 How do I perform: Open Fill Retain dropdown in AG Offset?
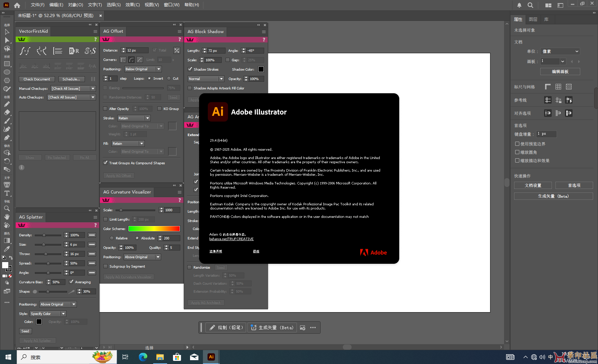pyautogui.click(x=128, y=144)
